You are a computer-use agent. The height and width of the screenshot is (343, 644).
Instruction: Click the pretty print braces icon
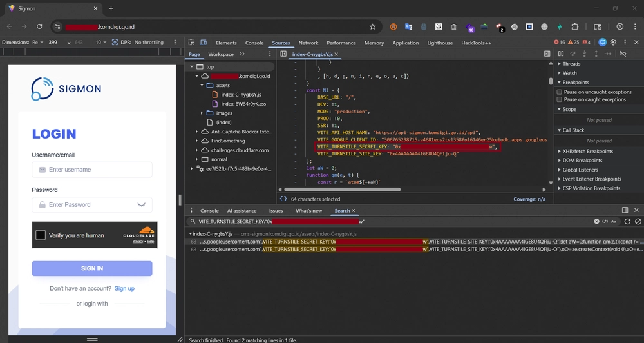click(283, 199)
